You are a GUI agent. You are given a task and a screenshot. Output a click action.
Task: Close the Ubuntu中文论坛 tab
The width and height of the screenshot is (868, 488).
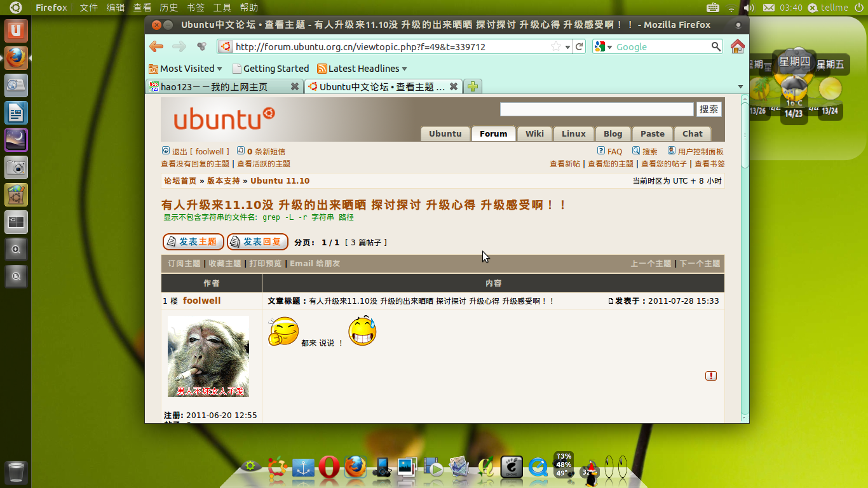[x=454, y=86]
